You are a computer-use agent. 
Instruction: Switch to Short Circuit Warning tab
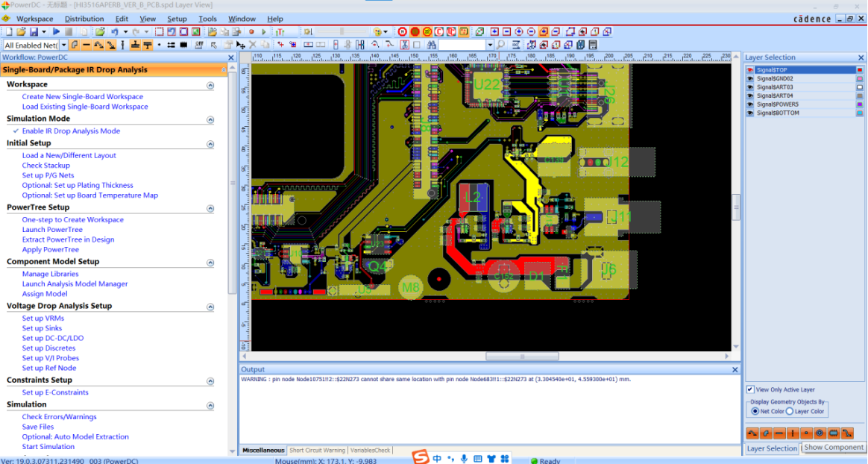(x=317, y=450)
